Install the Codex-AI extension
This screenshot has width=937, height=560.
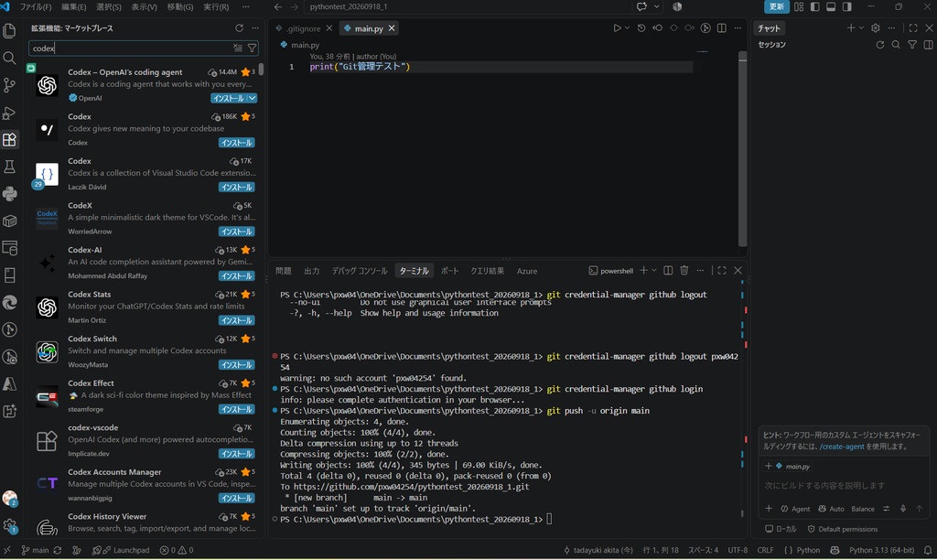click(x=237, y=276)
